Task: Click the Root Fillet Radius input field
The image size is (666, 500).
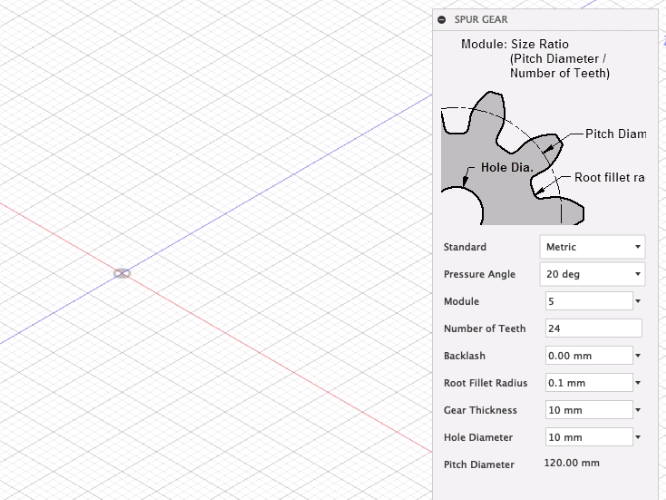Action: click(x=589, y=383)
